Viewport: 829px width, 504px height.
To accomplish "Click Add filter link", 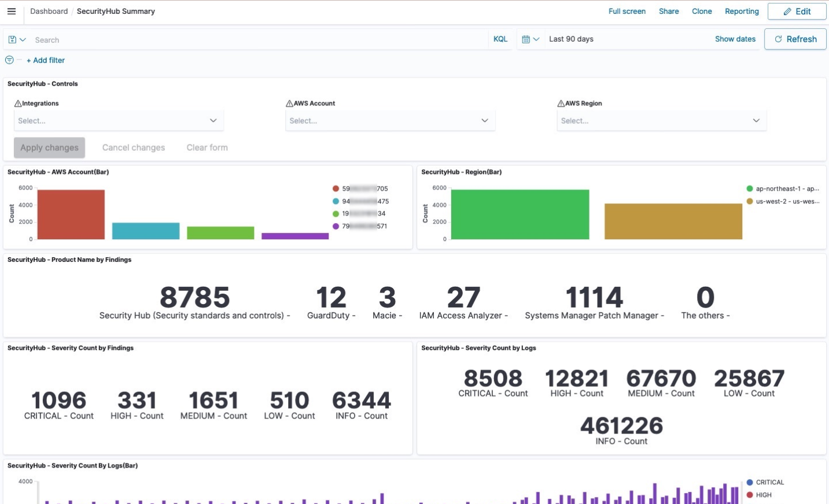I will 46,60.
